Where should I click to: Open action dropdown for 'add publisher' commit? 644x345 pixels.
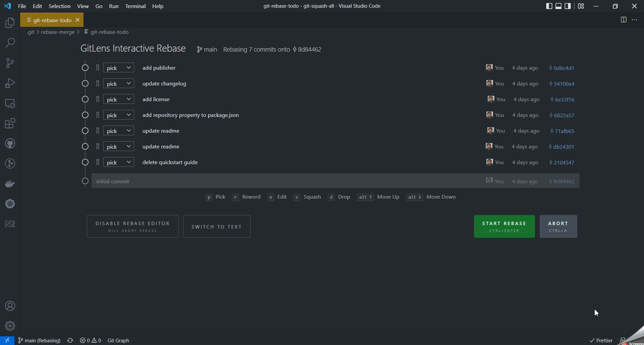click(118, 68)
